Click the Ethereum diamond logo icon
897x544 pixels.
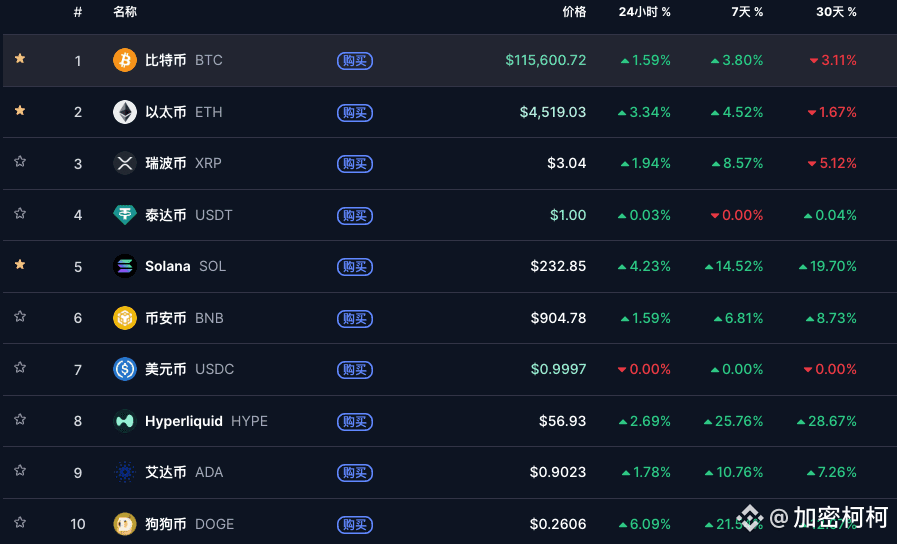pyautogui.click(x=124, y=112)
